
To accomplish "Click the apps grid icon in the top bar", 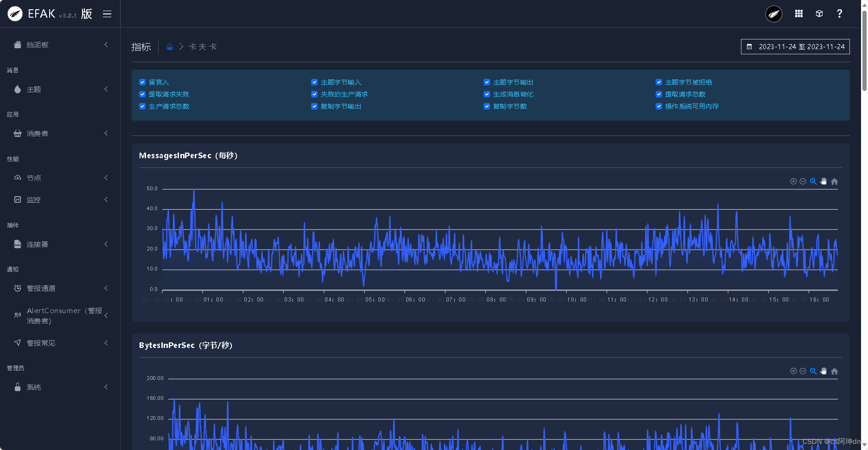I will click(x=798, y=13).
